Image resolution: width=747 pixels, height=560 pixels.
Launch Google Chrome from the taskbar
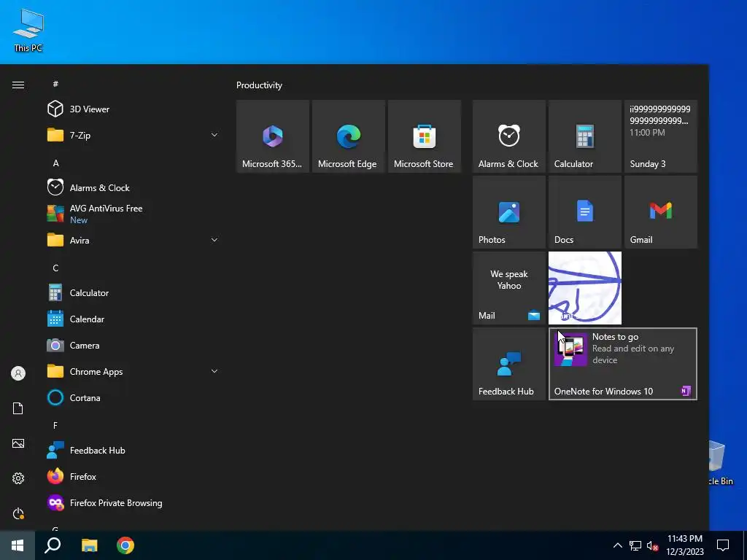click(125, 545)
